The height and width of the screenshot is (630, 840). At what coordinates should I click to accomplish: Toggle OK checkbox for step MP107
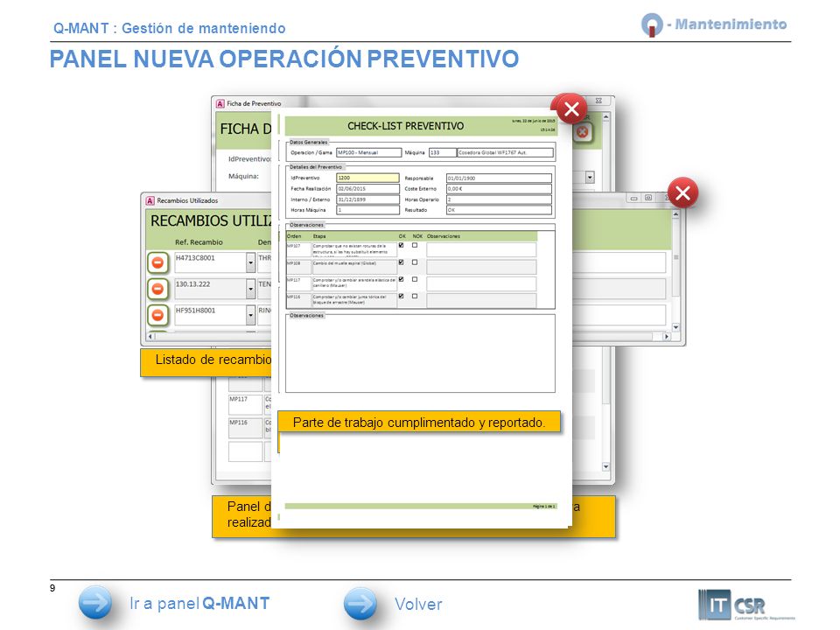pos(401,245)
